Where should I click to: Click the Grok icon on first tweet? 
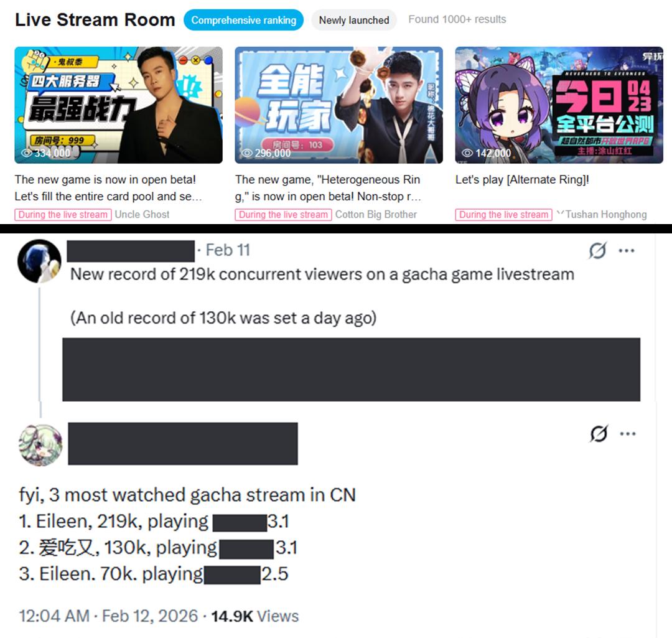[597, 250]
